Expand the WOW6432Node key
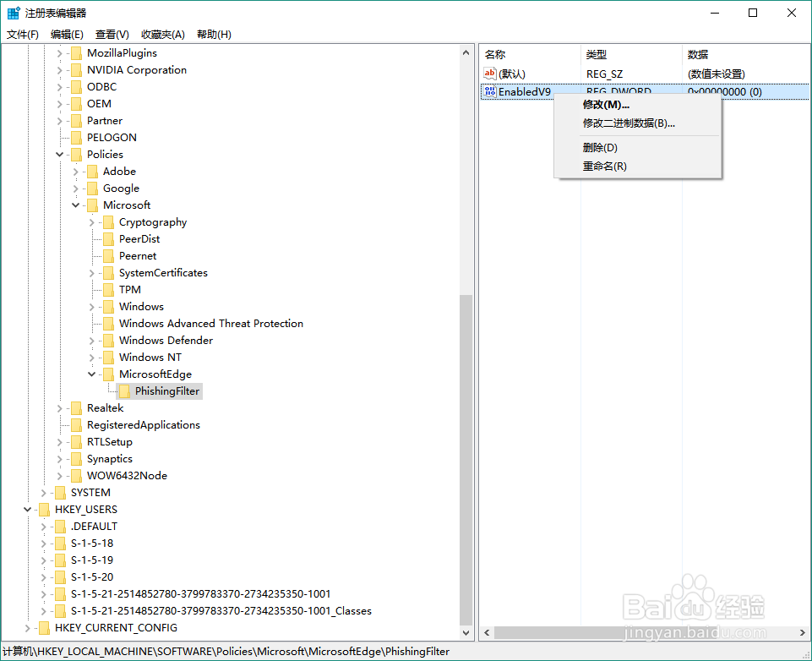 (59, 476)
